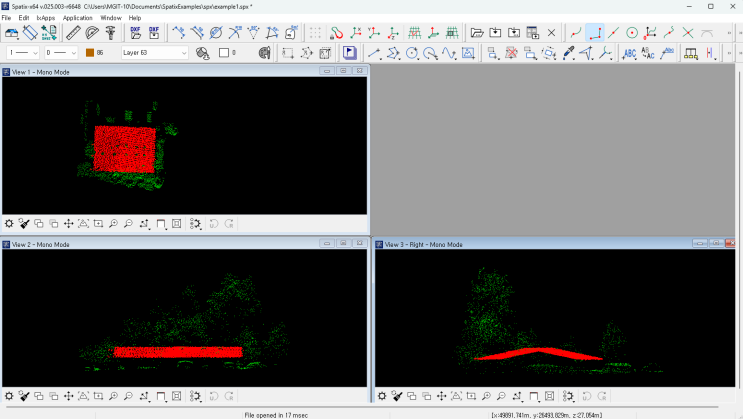Click View 2 settings gear icon

click(9, 396)
